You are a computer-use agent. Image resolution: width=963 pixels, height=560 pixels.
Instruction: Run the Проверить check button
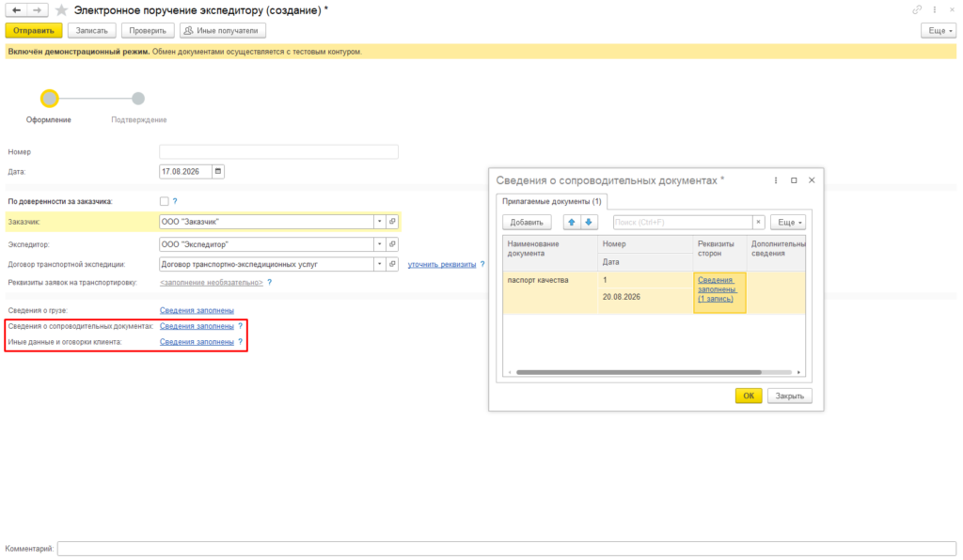(148, 31)
